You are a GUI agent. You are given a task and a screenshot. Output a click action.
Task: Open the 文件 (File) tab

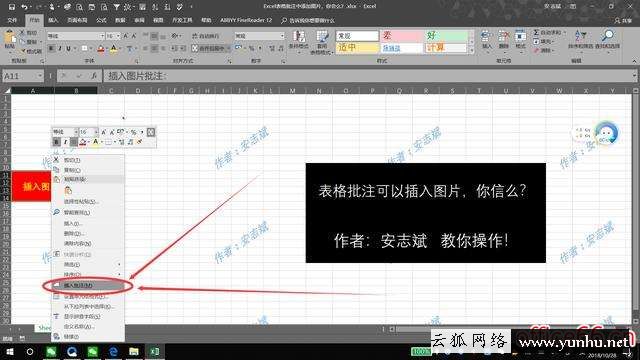tap(12, 20)
